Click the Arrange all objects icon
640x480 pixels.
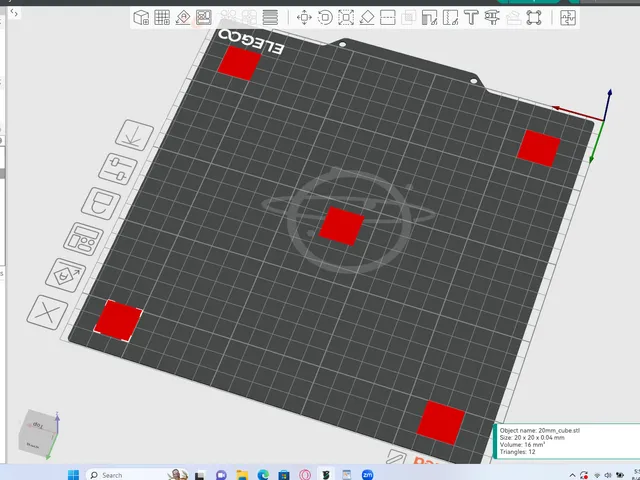[204, 18]
